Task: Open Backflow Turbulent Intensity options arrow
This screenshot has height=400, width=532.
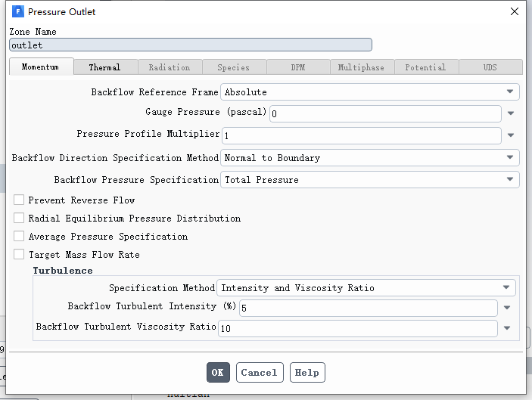Action: click(x=507, y=308)
